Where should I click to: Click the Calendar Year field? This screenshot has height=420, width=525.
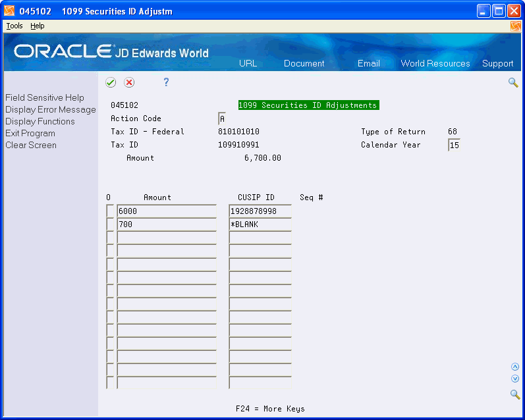[x=454, y=145]
